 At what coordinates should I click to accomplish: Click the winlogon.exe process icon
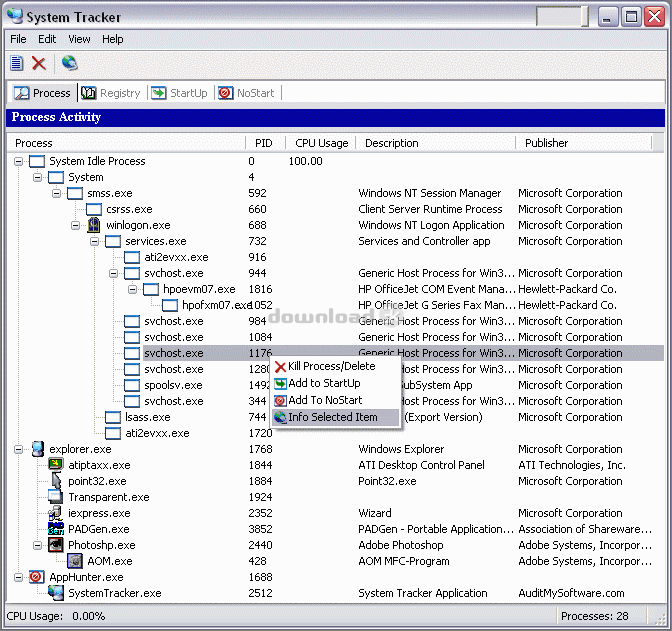94,225
